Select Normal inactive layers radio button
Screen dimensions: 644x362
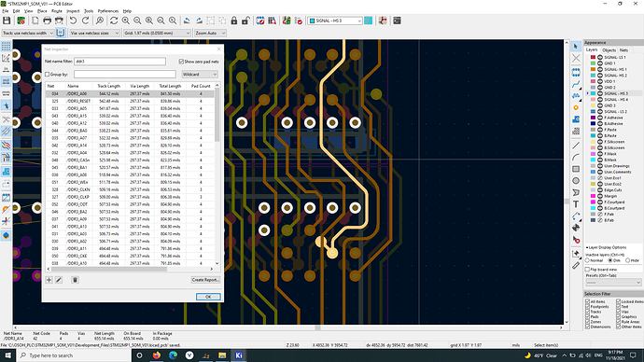[587, 260]
